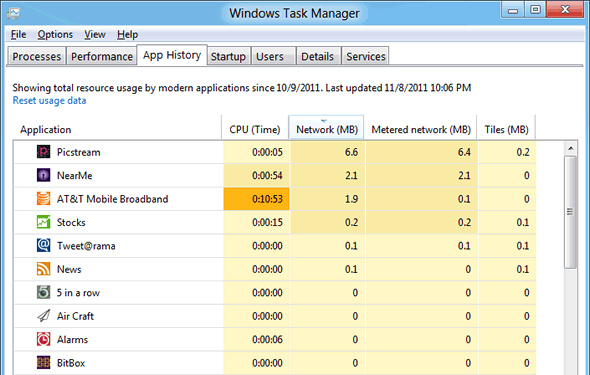Select the Stocks application name
This screenshot has width=590, height=375.
tap(71, 222)
